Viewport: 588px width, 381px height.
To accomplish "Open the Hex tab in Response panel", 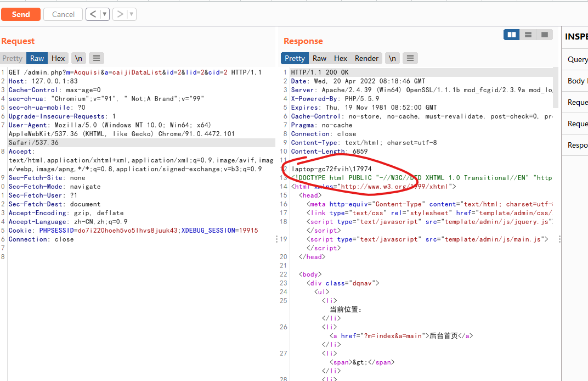I will [x=341, y=58].
